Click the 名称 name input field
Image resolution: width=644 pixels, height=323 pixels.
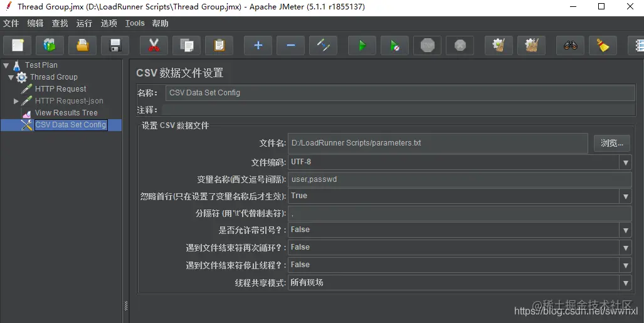point(400,93)
